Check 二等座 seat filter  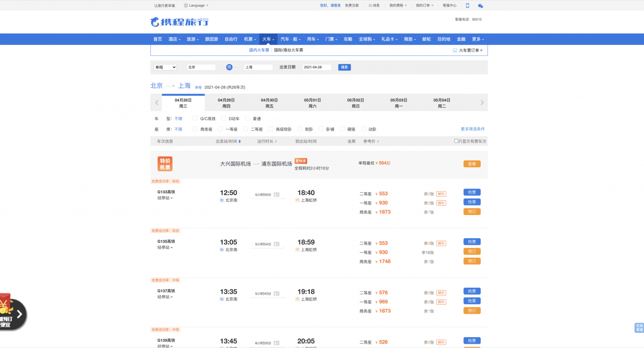pos(246,129)
